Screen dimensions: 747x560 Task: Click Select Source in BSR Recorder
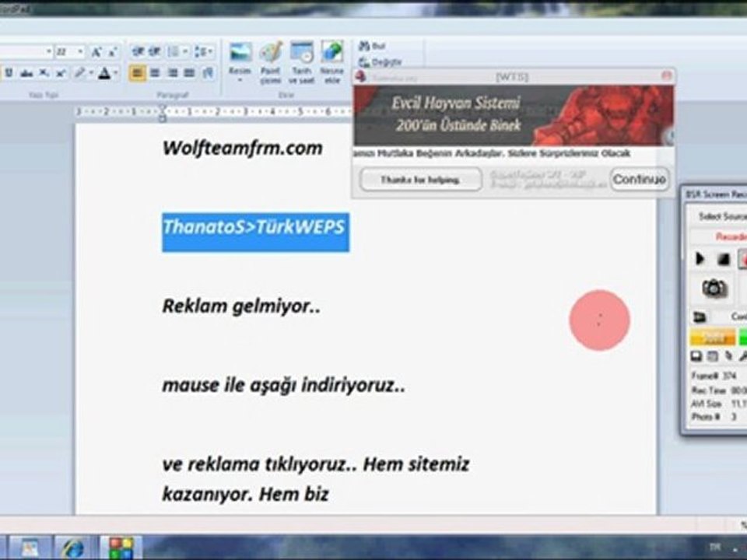tap(722, 217)
